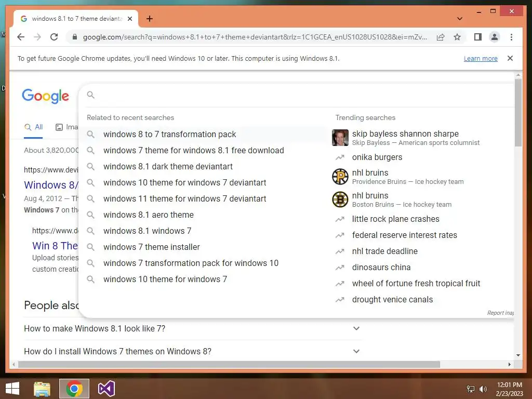Open trending 'skip bayless shannon sharpe'
The height and width of the screenshot is (399, 532).
tap(405, 134)
